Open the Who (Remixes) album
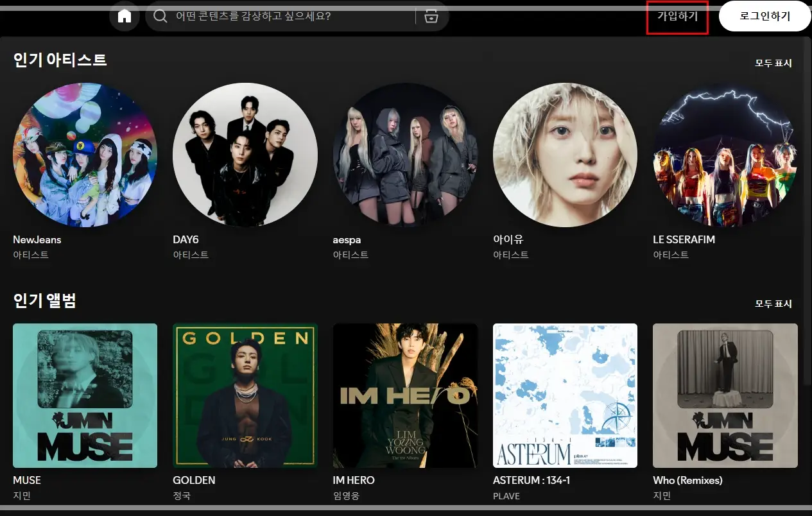The width and height of the screenshot is (812, 516). pyautogui.click(x=725, y=395)
